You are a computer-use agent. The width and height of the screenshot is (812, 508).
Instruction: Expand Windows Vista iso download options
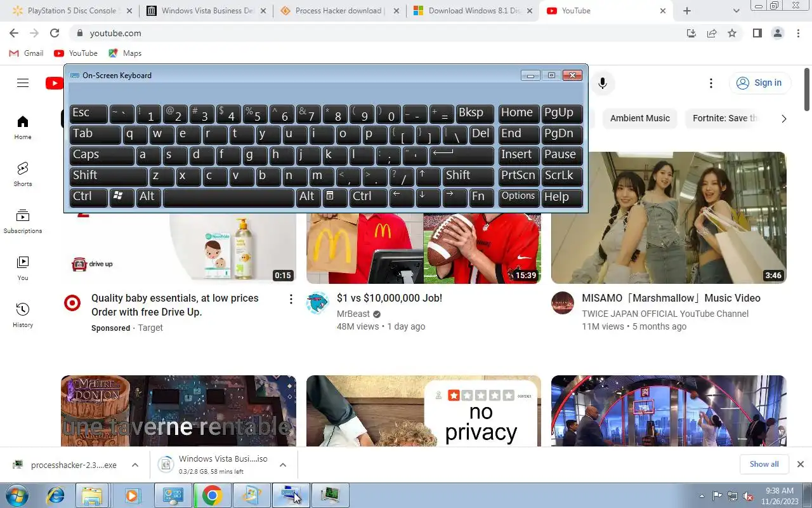[283, 465]
